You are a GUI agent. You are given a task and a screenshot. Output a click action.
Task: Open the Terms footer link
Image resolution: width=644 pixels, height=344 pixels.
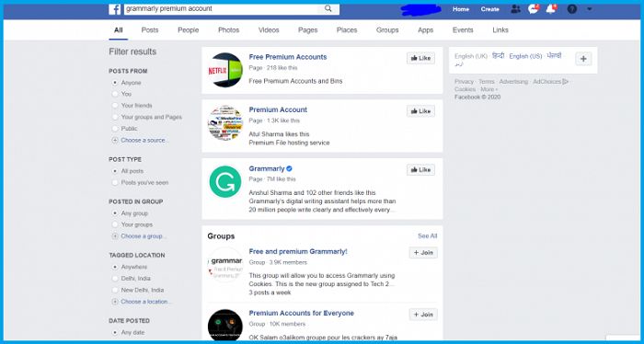[487, 82]
